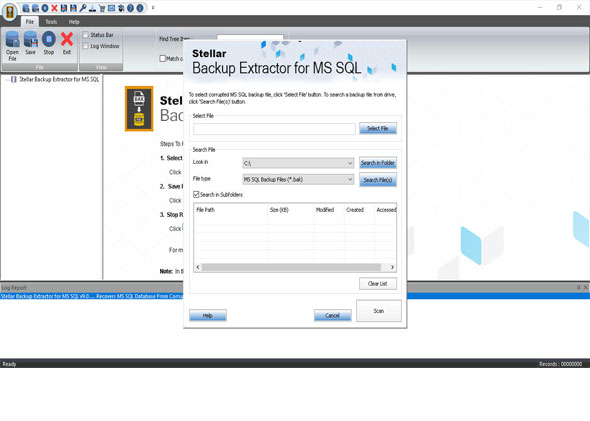The height and width of the screenshot is (421, 590).
Task: Click floppy disk icon beside the red X
Action: (x=64, y=8)
